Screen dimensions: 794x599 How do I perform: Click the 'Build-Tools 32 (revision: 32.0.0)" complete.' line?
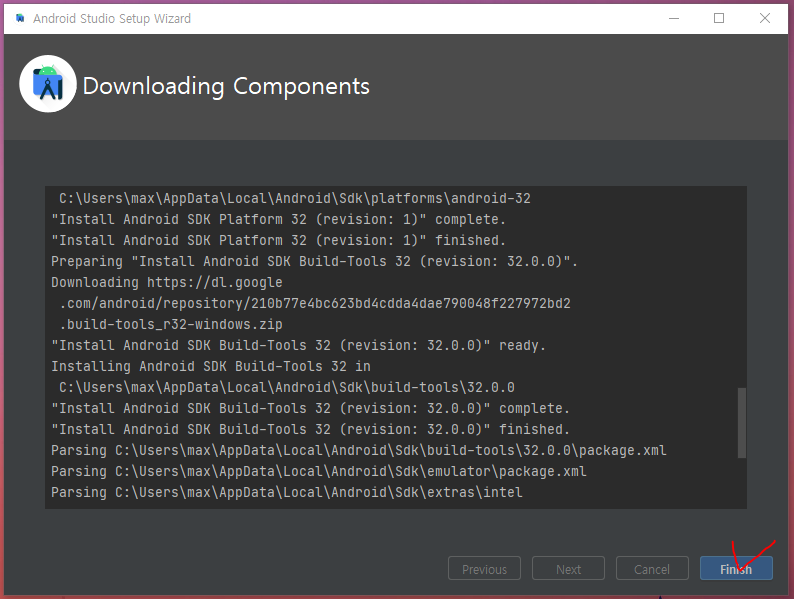click(310, 409)
